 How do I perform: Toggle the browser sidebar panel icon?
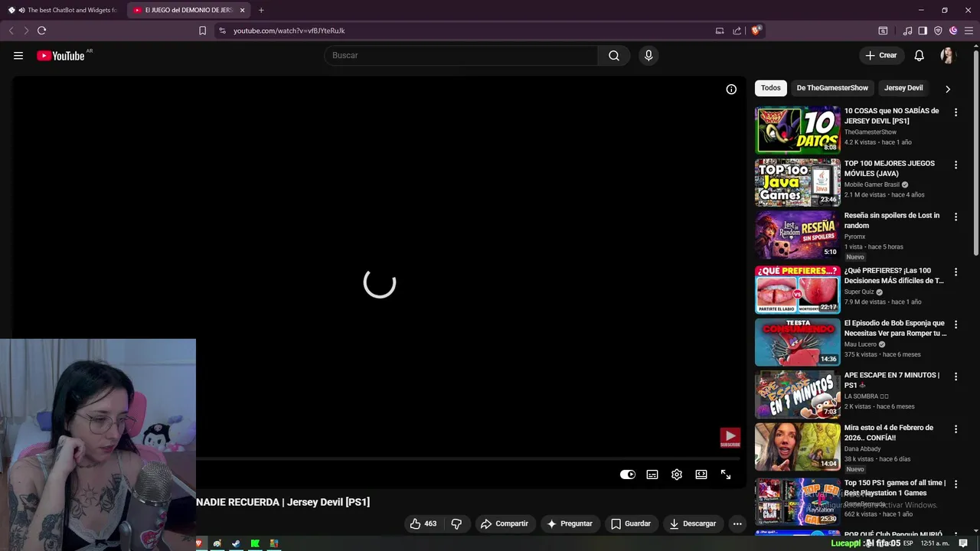click(x=923, y=31)
